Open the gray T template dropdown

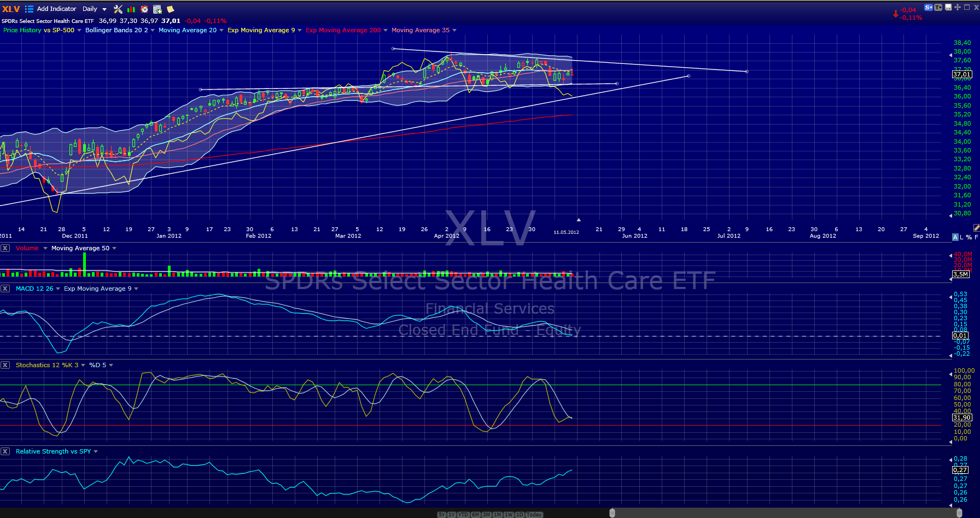(939, 7)
